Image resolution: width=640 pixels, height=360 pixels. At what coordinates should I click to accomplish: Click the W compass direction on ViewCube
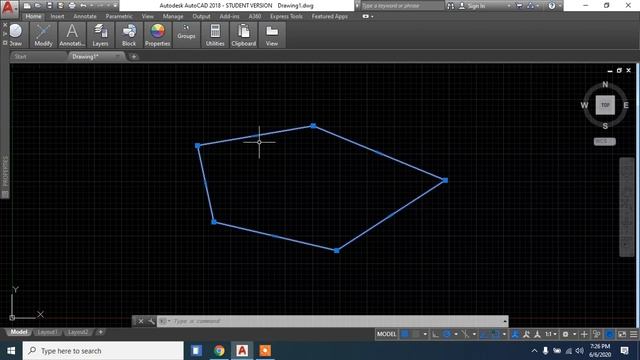(584, 105)
